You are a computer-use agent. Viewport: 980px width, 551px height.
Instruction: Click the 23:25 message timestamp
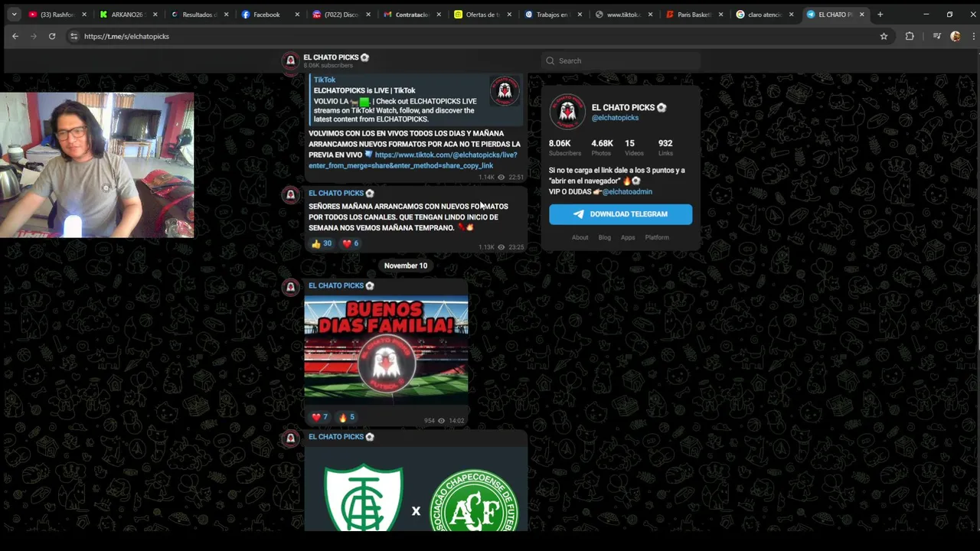coord(516,247)
